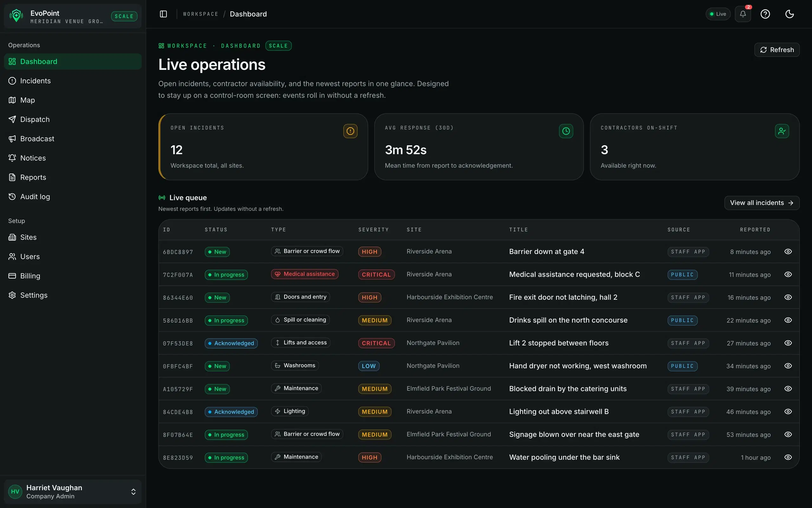Click the Spill or cleaning type tag
The image size is (812, 508).
pos(300,320)
